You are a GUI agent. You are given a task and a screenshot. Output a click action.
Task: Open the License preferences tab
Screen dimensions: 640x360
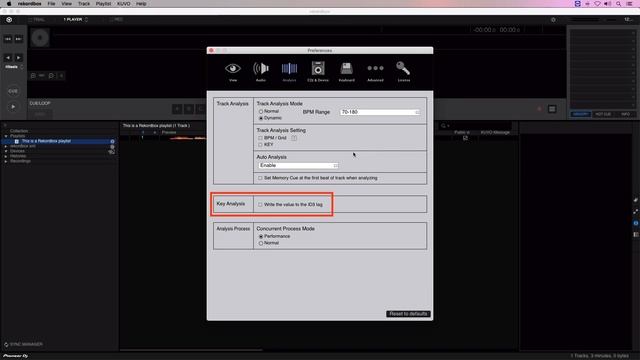tap(404, 72)
